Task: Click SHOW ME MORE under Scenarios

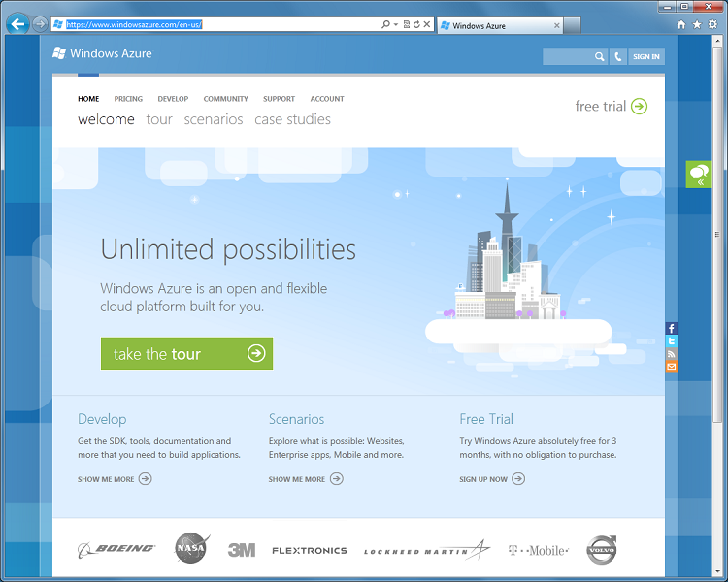Action: pyautogui.click(x=306, y=479)
